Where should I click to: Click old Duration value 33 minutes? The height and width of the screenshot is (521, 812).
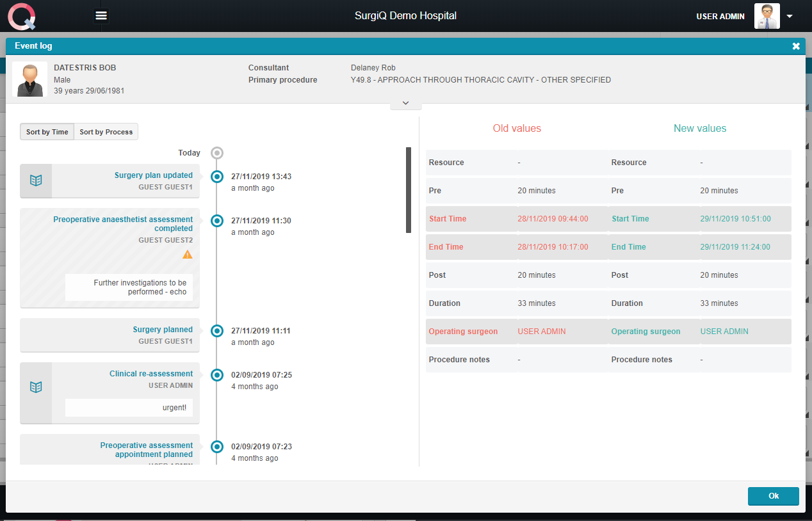(x=537, y=303)
